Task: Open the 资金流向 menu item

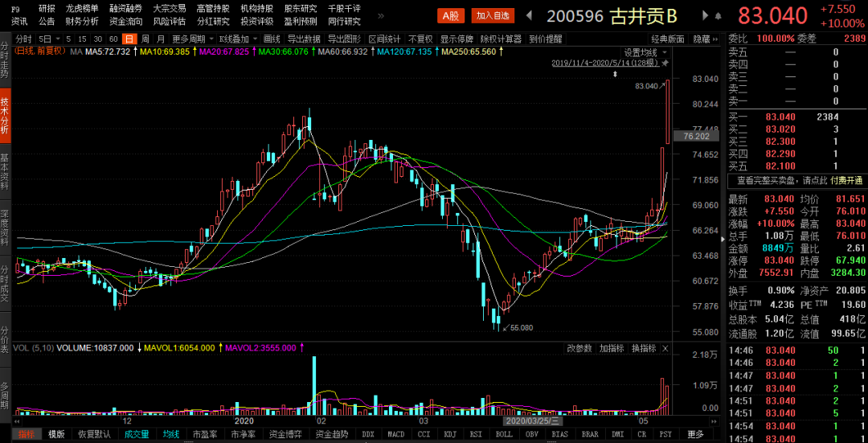Action: (125, 22)
